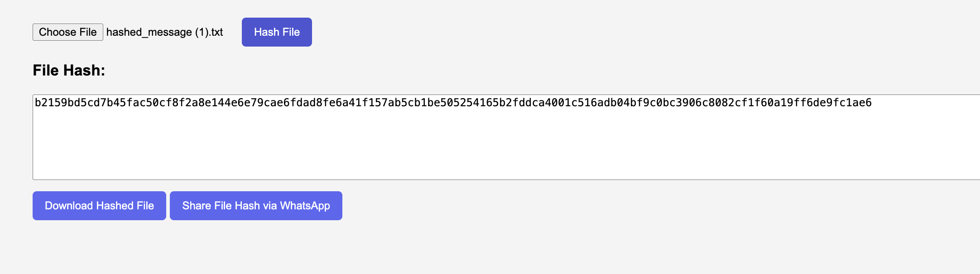Click the Choose File button

[68, 32]
